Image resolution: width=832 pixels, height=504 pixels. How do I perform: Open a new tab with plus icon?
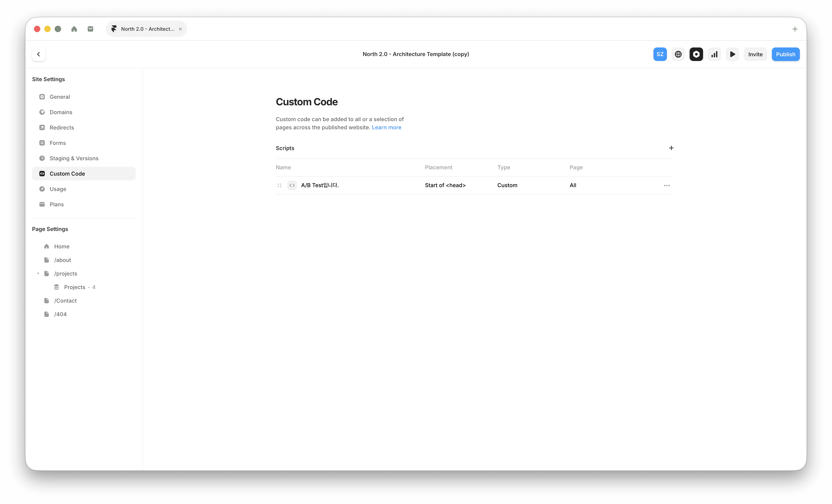(x=794, y=29)
